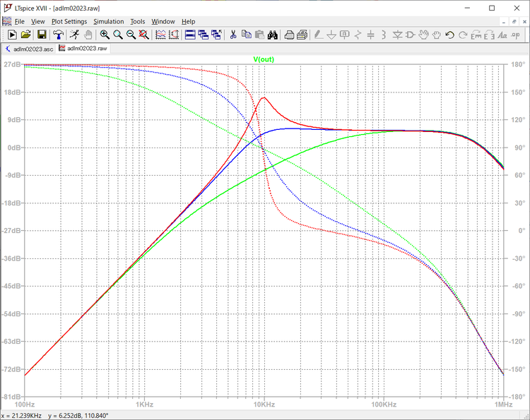Click the Zoom to Fit icon

[144, 35]
